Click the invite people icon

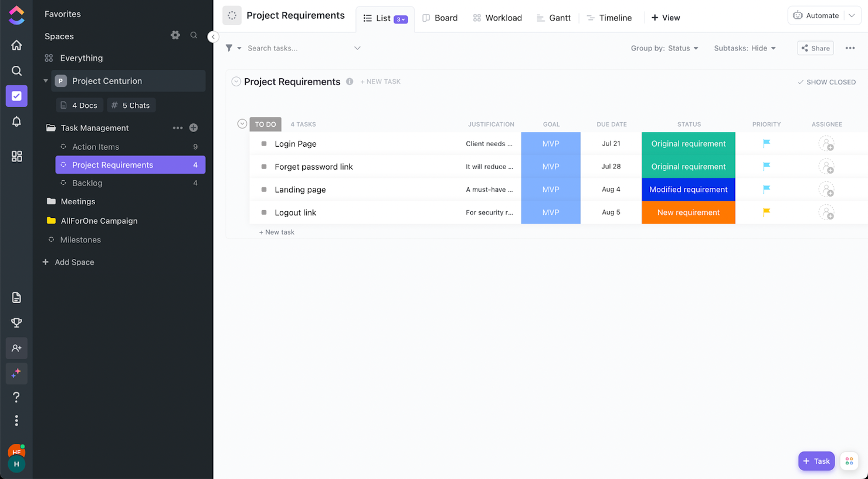(16, 348)
